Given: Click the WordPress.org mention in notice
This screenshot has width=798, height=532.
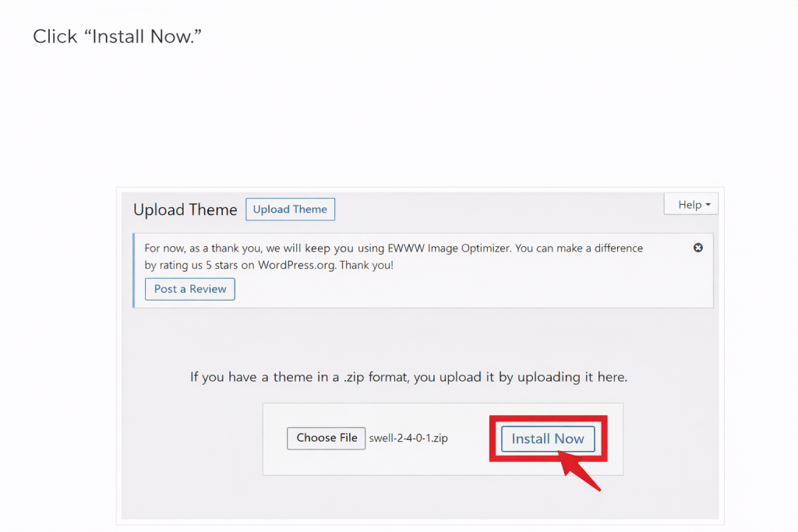Looking at the screenshot, I should coord(297,265).
